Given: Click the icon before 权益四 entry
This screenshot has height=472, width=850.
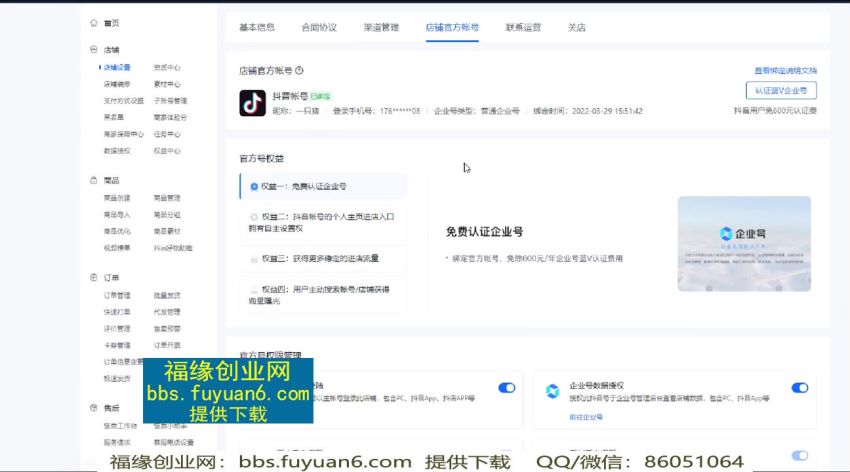Looking at the screenshot, I should pos(254,290).
